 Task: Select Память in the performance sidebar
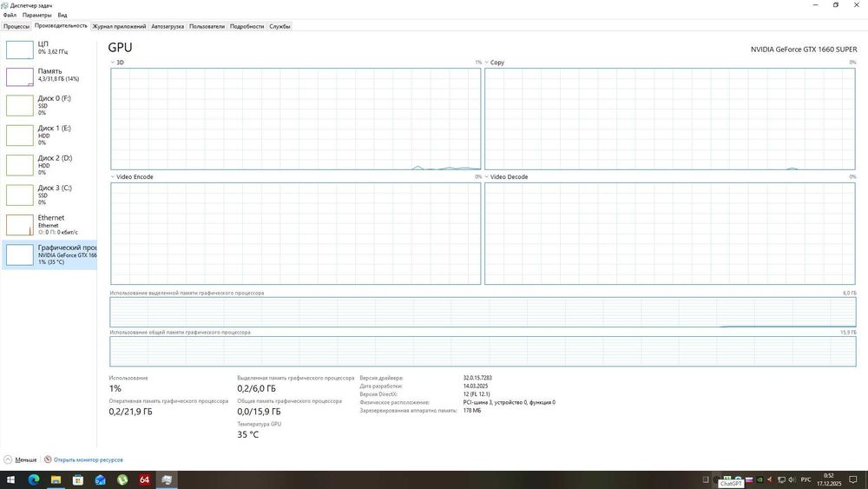pyautogui.click(x=49, y=76)
